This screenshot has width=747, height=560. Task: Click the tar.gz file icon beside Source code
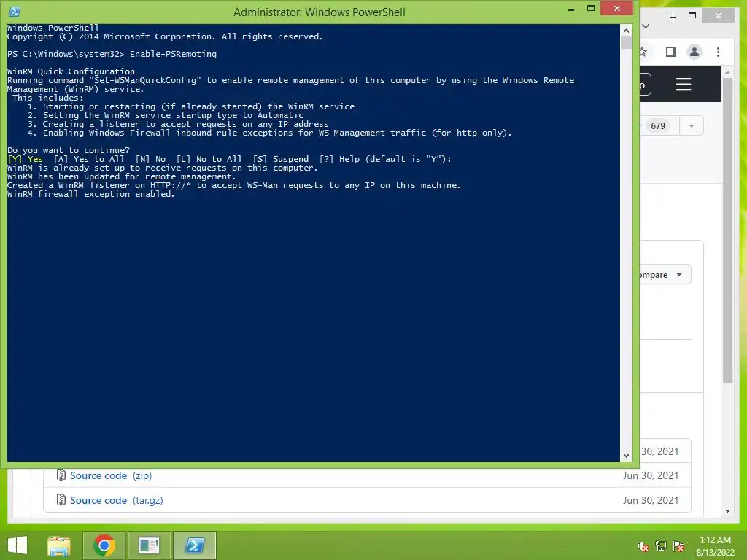coord(61,499)
